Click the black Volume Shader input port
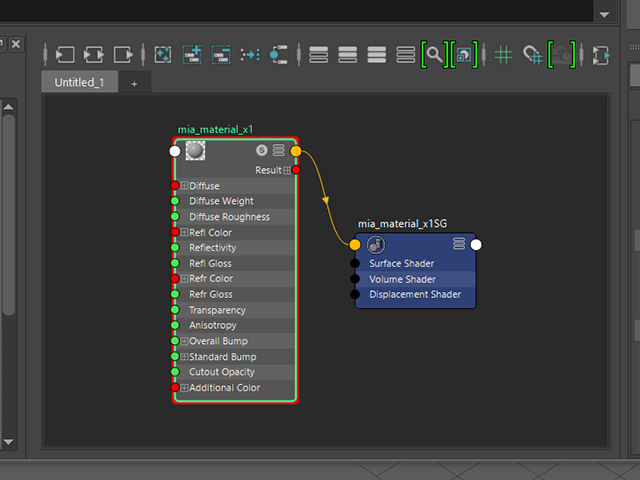640x480 pixels. [x=355, y=279]
